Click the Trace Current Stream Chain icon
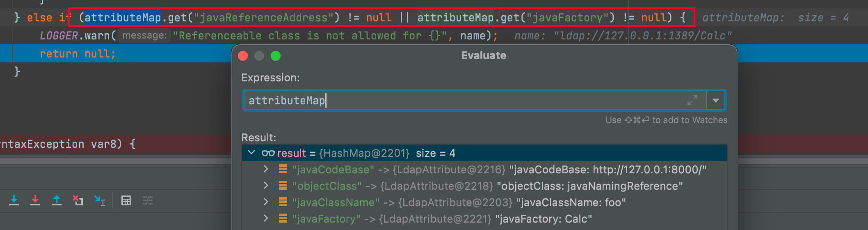 coord(148,200)
